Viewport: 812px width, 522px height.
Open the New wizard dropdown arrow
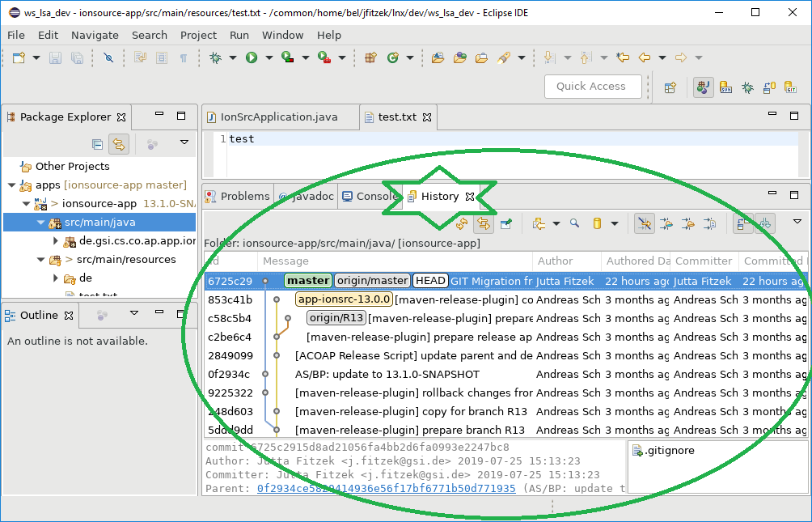coord(36,57)
